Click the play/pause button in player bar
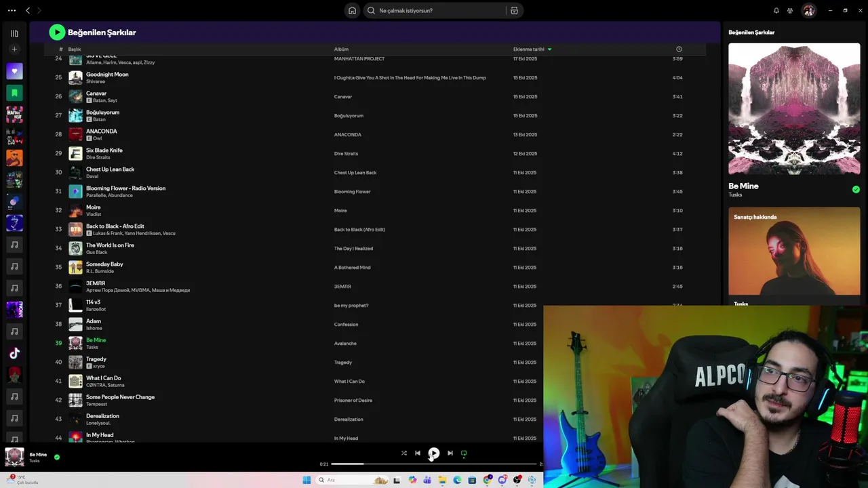 434,453
